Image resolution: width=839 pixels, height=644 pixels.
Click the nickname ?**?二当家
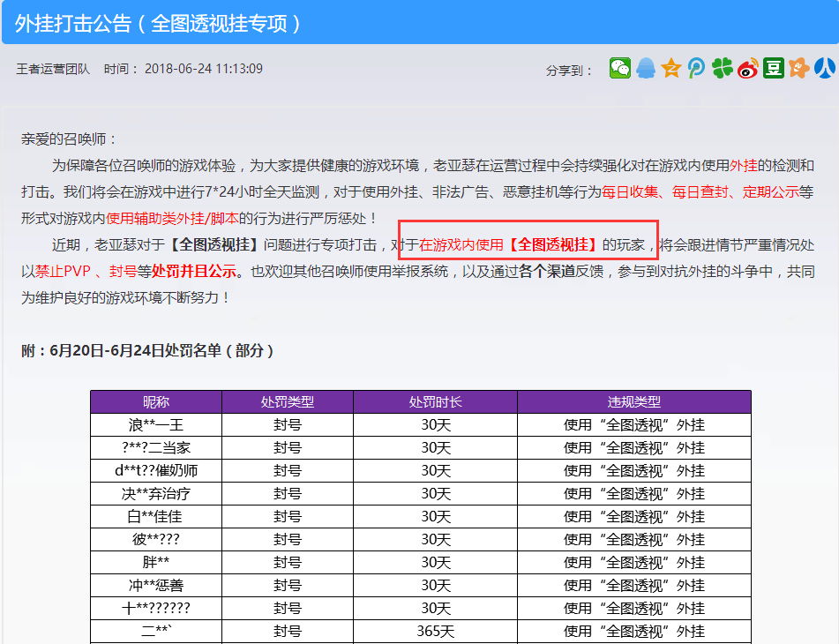(x=155, y=447)
